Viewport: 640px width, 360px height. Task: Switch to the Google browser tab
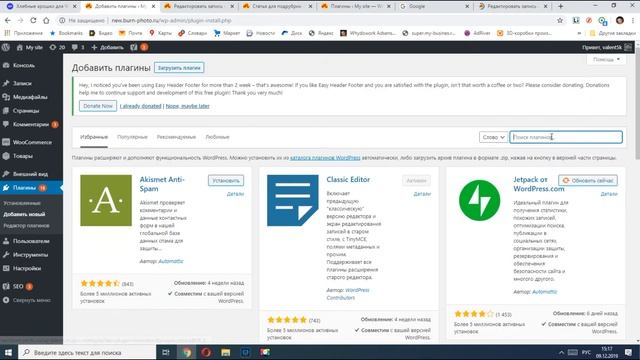(x=434, y=6)
